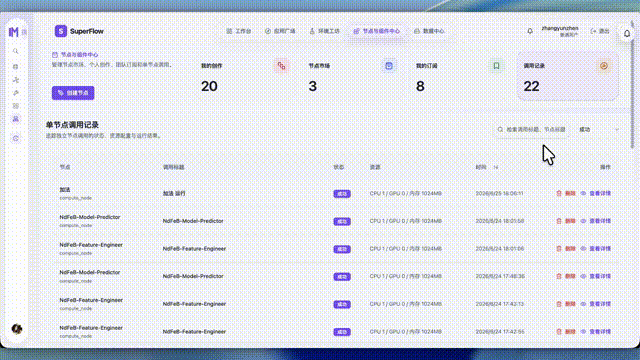The height and width of the screenshot is (360, 640).
Task: Switch to the 数据中心 tab
Action: point(429,31)
